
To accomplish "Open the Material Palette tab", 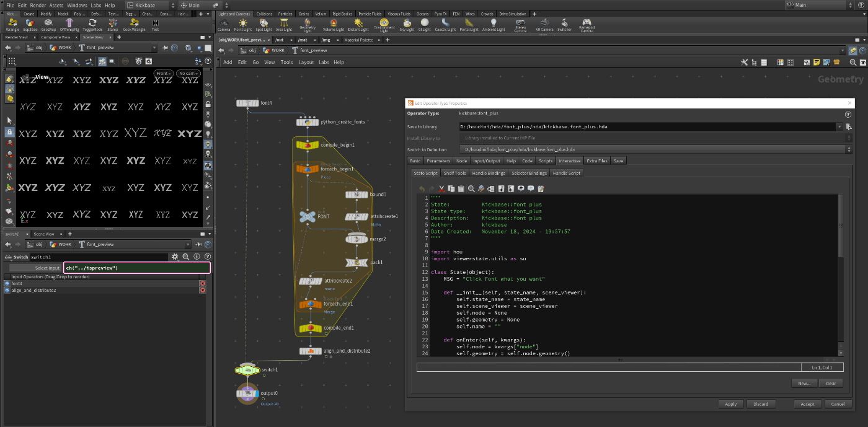I will click(358, 39).
